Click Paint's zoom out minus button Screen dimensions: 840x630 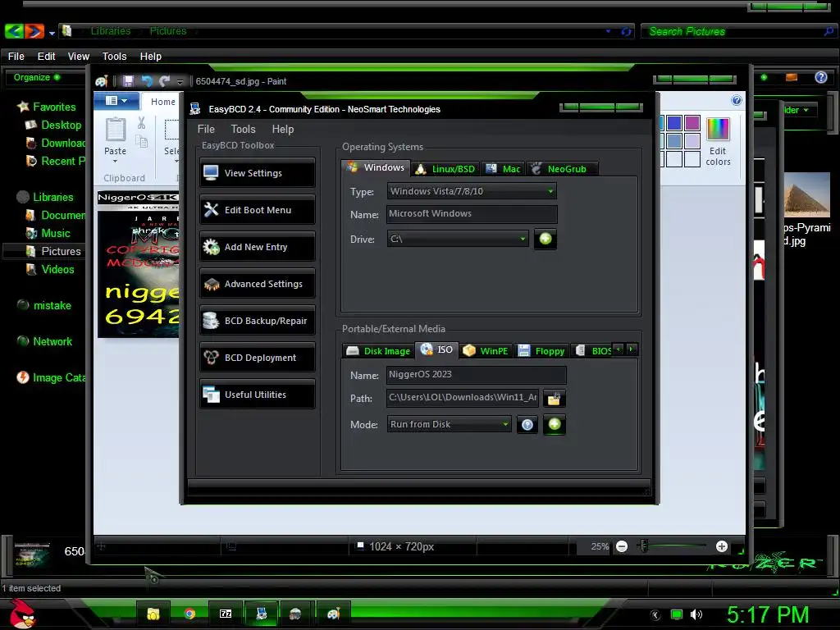point(622,546)
